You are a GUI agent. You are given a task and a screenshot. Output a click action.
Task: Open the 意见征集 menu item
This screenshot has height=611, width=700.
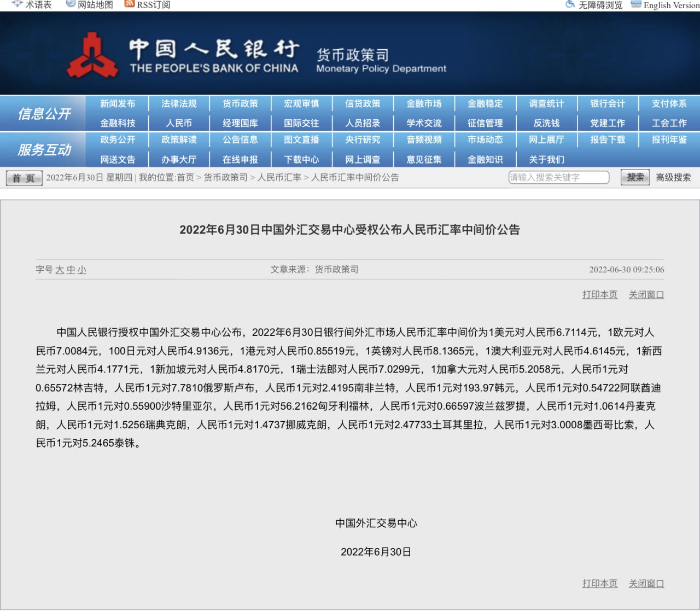[x=424, y=159]
